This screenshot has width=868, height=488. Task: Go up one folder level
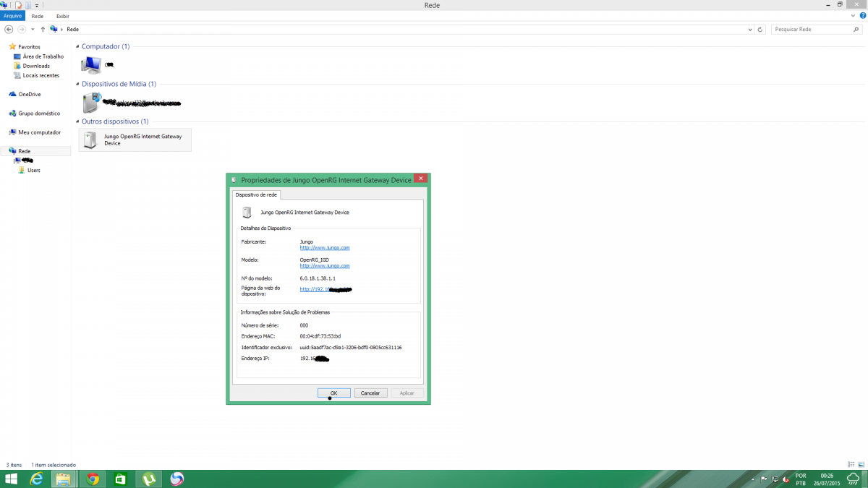(43, 30)
